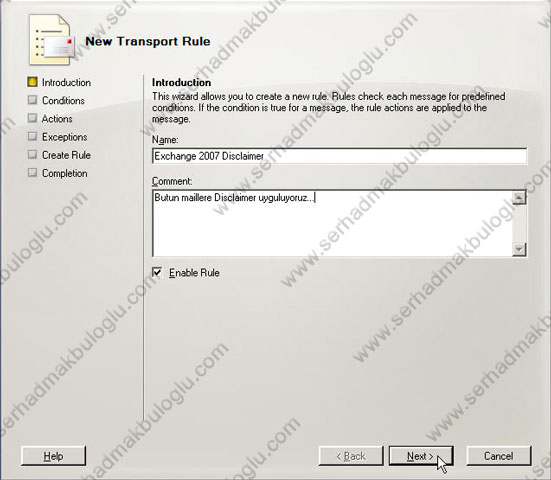Click the Completion step indicator box
The image size is (551, 480).
[x=32, y=173]
